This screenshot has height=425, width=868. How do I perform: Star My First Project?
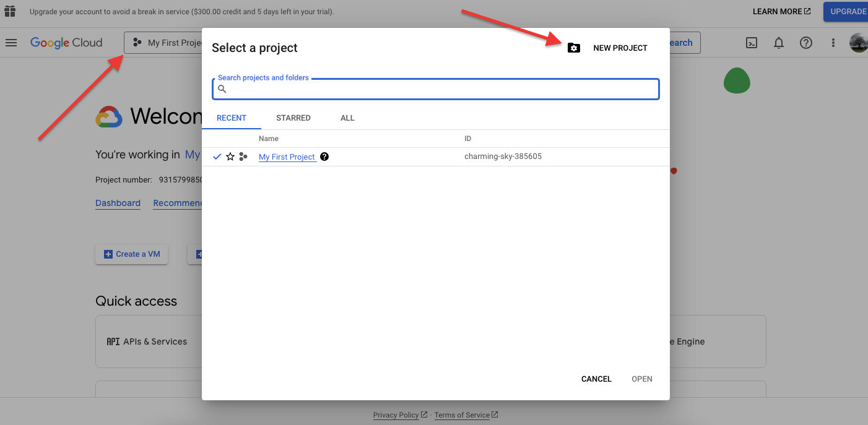[230, 157]
